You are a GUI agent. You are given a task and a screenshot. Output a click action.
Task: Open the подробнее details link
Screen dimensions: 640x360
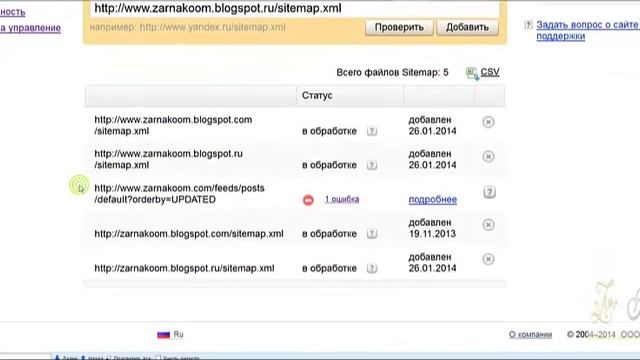[x=433, y=199]
